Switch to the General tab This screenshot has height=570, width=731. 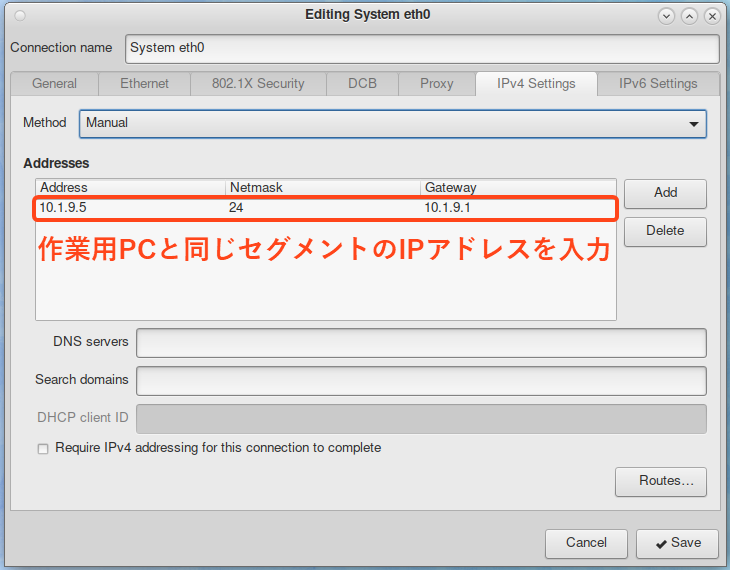click(54, 84)
